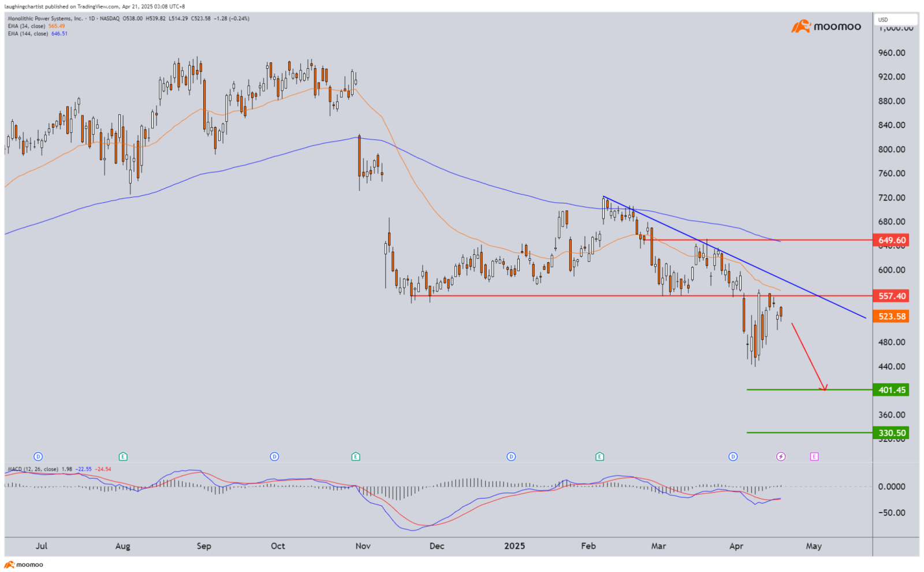Screen dimensions: 924x572
Task: Select the red 649.60 resistance price label
Action: [891, 240]
